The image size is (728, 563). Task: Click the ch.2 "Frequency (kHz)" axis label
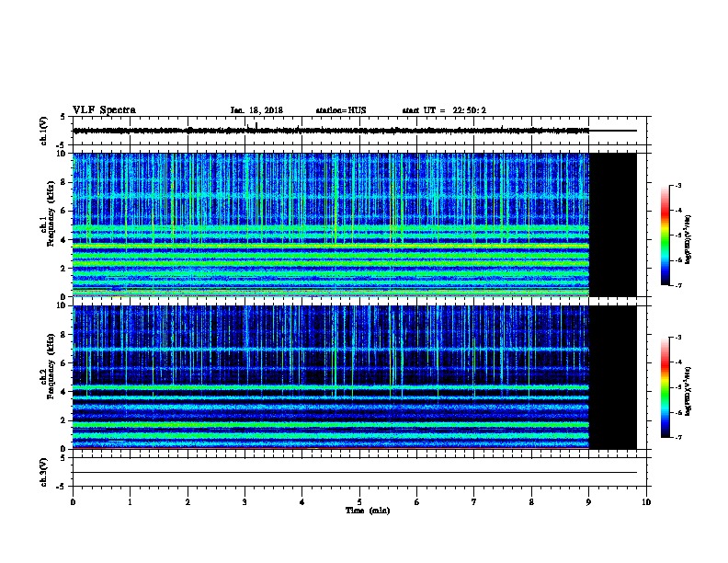tap(51, 366)
